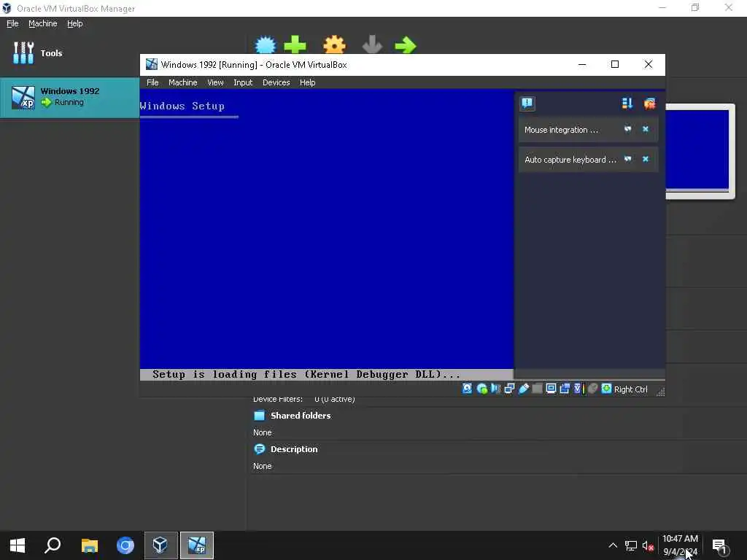Image resolution: width=747 pixels, height=560 pixels.
Task: Expand details of Mouse integration notification
Action: coord(628,129)
